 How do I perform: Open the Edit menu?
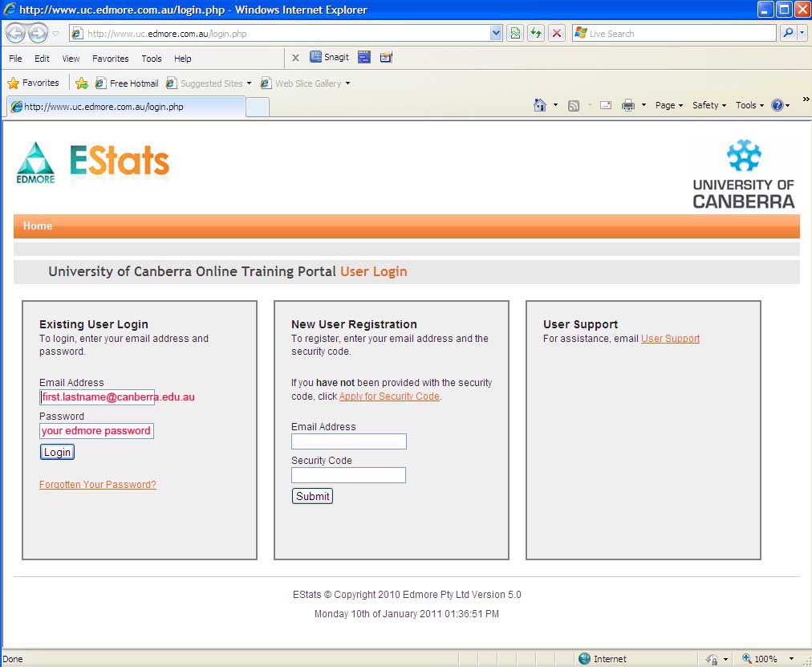tap(42, 59)
